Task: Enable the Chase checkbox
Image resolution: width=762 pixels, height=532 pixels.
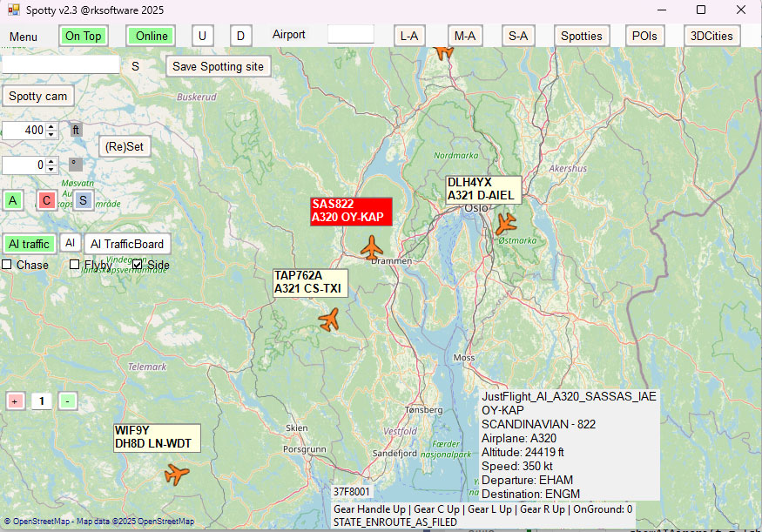Action: click(7, 265)
